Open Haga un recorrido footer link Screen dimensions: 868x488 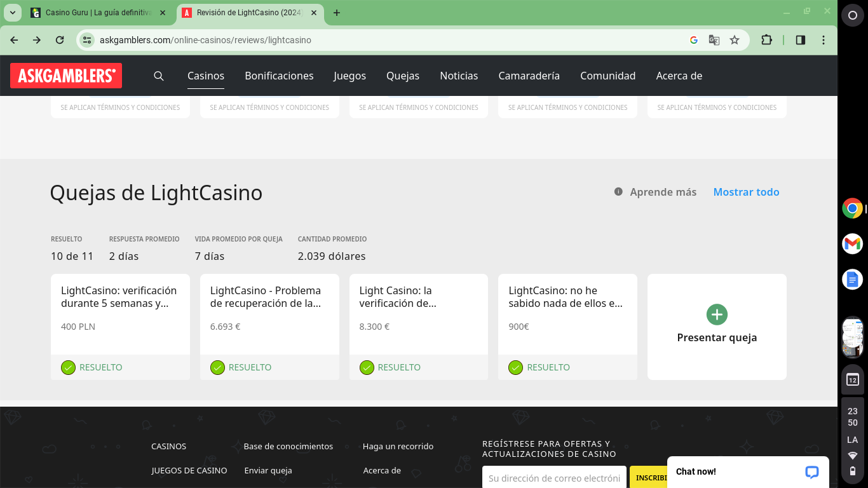coord(398,447)
